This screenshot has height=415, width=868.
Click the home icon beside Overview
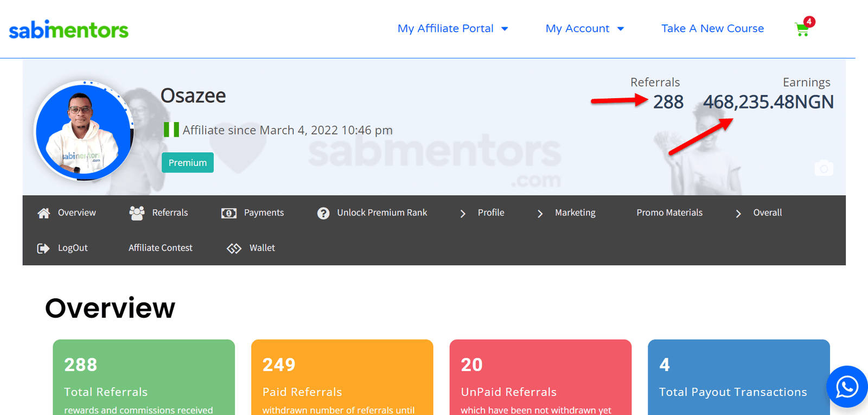[43, 213]
